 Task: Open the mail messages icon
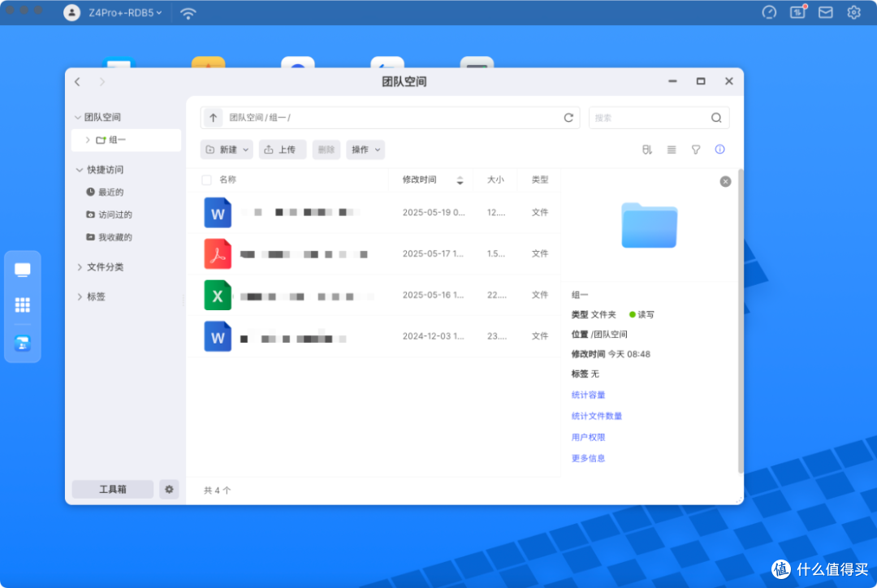(x=826, y=12)
